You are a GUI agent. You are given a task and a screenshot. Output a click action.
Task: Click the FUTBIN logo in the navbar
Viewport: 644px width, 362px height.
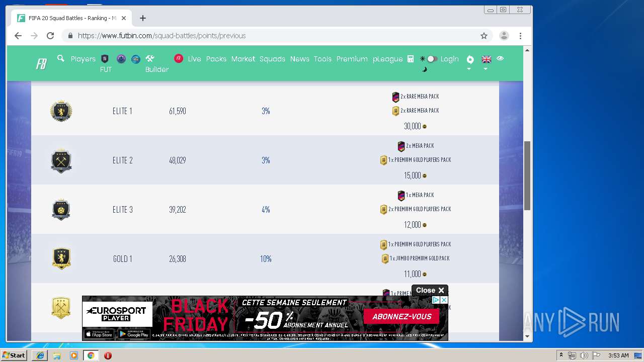41,64
